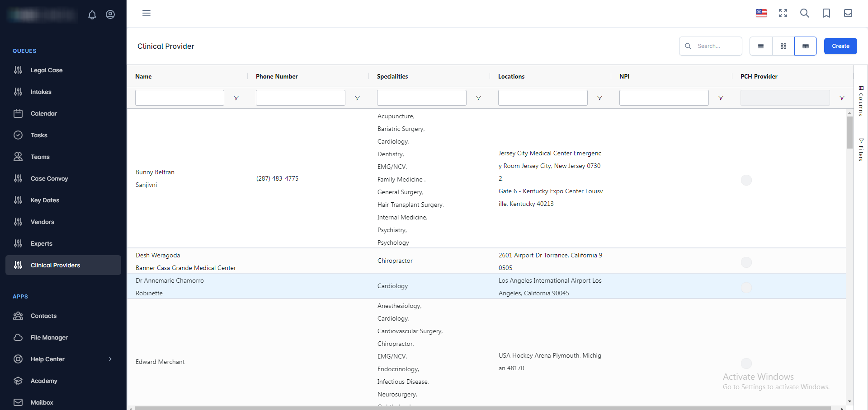Sort by NPI column header
868x410 pixels.
624,76
